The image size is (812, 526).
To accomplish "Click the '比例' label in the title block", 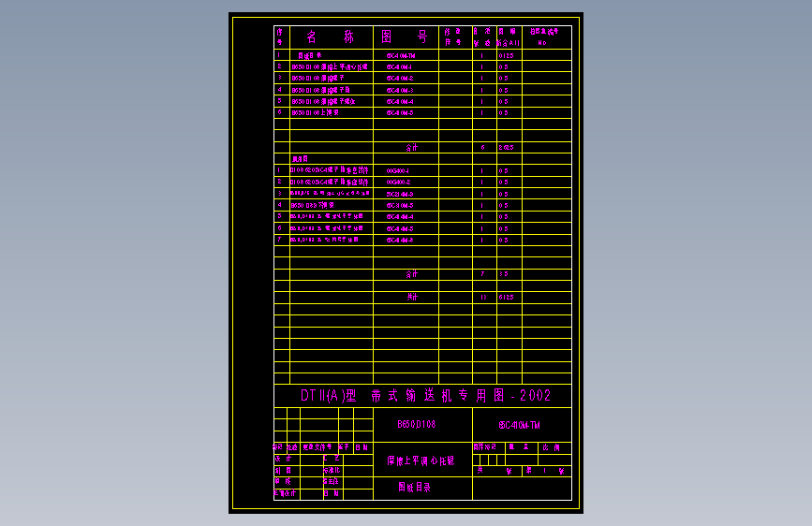I will (x=551, y=447).
